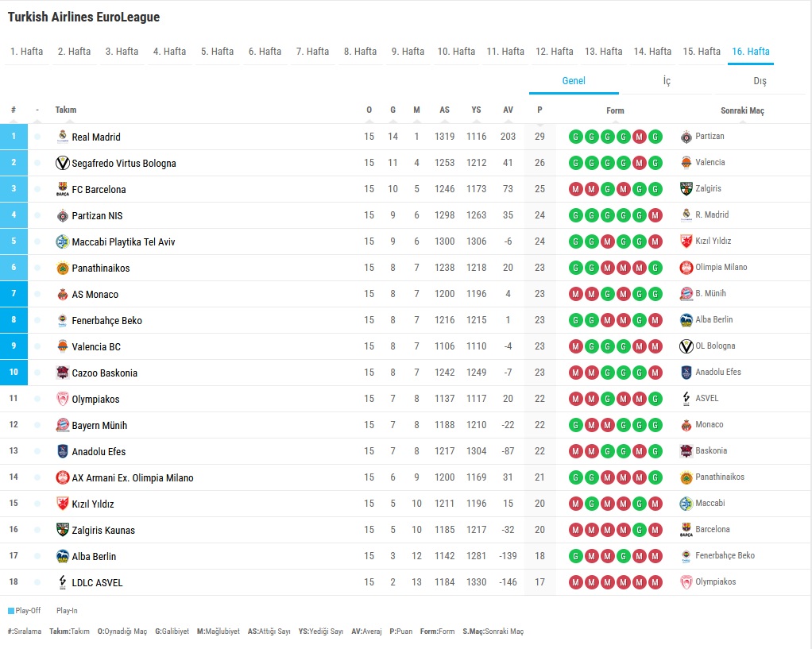Image resolution: width=812 pixels, height=649 pixels.
Task: Click the FC Barcelona crest icon
Action: click(63, 189)
